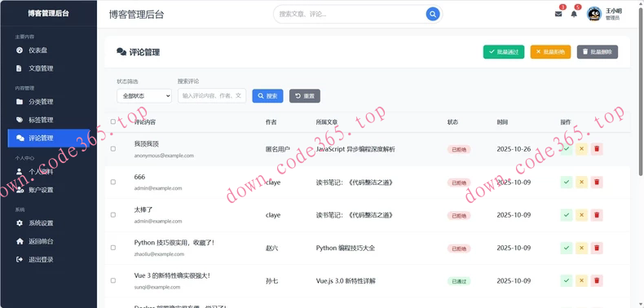Screen dimensions: 644x308
Task: Reject the Vue 3 comment by 孙七
Action: 581,281
